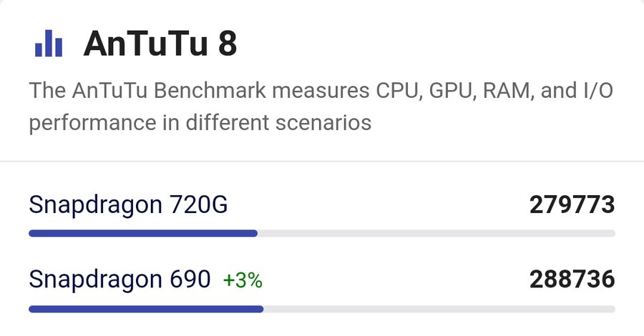Click the 279773 score value
Image resolution: width=644 pixels, height=336 pixels.
tap(572, 205)
